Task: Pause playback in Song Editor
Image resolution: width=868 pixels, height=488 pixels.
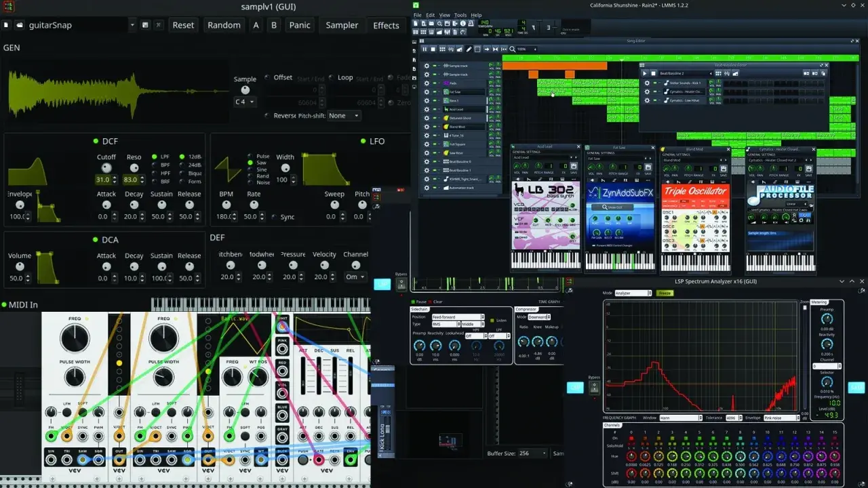Action: [425, 49]
